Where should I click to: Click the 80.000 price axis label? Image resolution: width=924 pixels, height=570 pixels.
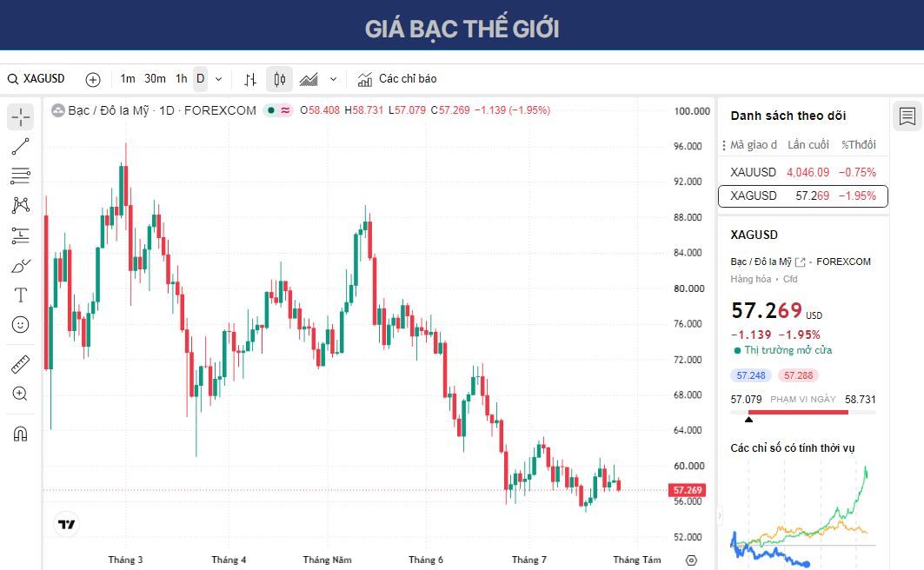pyautogui.click(x=688, y=288)
